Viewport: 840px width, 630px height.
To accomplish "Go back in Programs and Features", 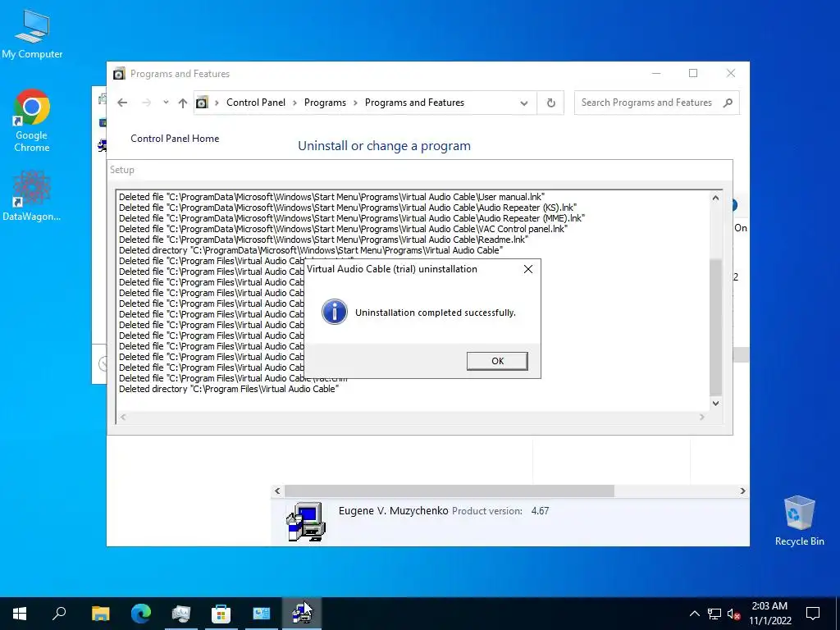I will point(122,103).
